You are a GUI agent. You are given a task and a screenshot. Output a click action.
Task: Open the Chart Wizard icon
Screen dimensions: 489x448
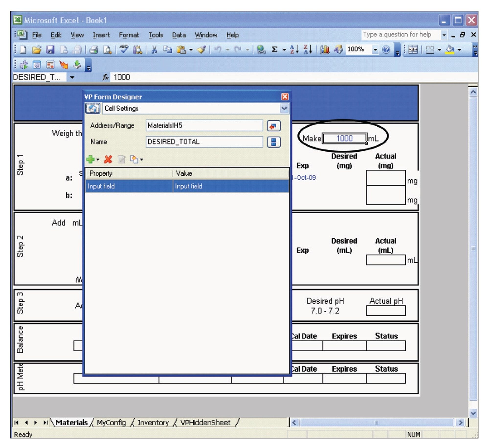point(325,50)
